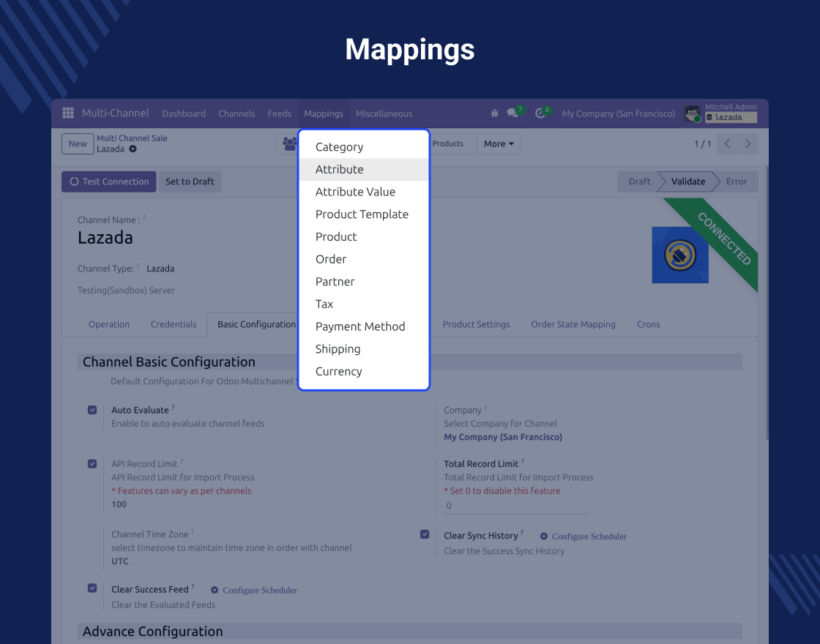Go to Dashboard menu
The height and width of the screenshot is (644, 820).
184,113
